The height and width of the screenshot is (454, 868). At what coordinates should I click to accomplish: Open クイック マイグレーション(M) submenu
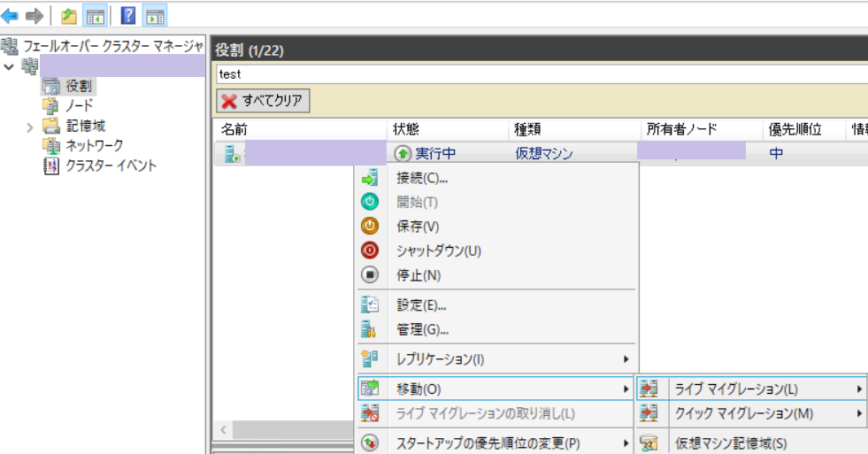point(752,413)
